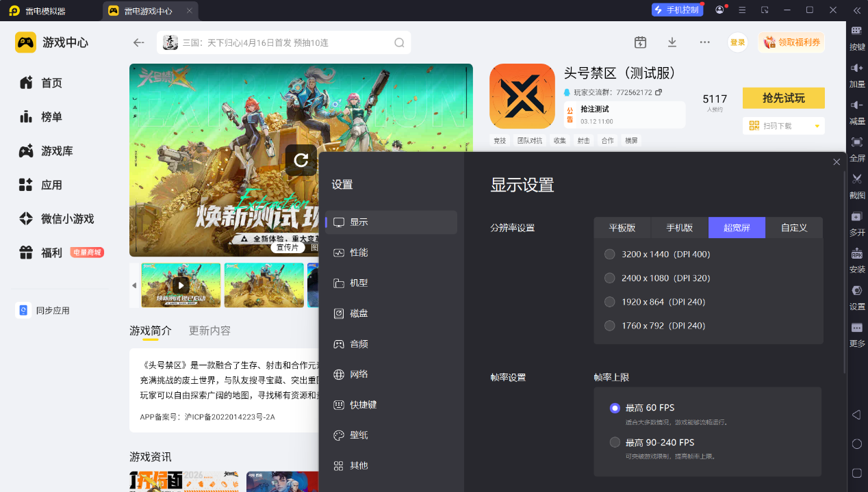Switch to the 更新内容 tab

209,331
